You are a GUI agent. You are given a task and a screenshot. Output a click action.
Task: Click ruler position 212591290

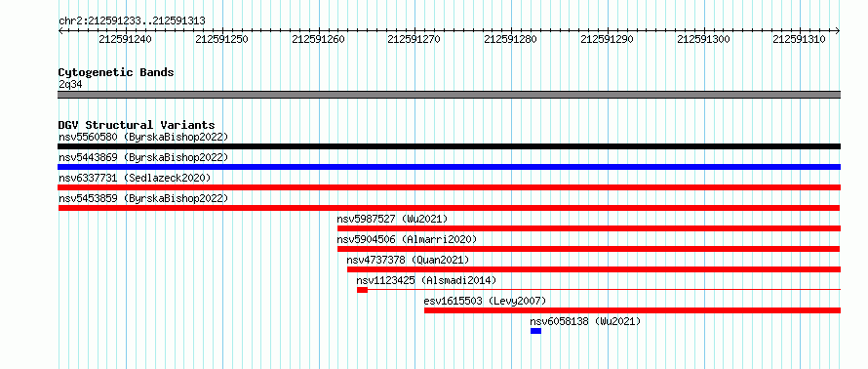click(607, 39)
